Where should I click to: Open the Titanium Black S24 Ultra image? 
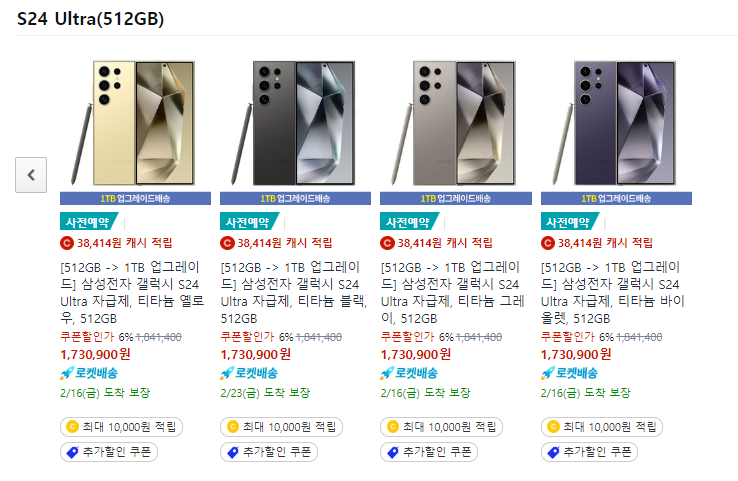coord(295,123)
